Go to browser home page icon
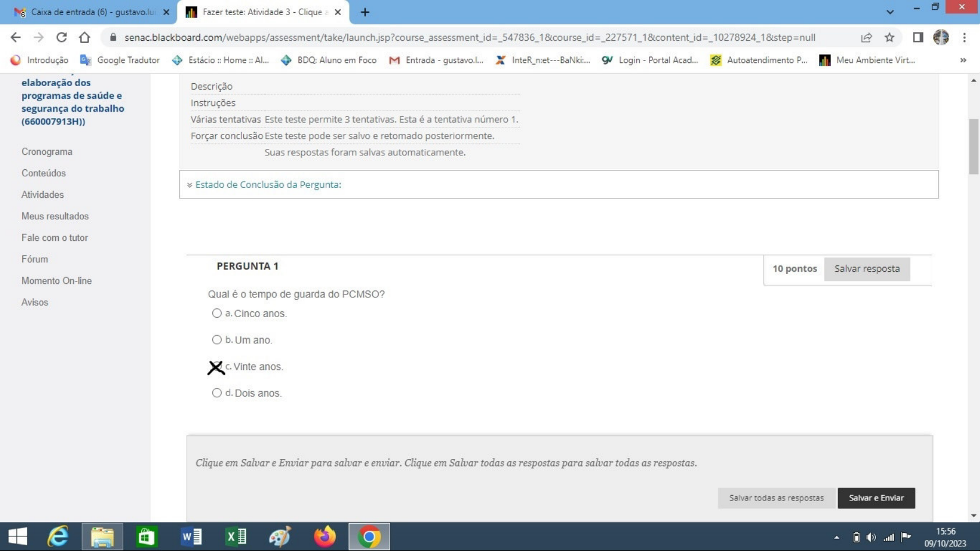 click(84, 37)
